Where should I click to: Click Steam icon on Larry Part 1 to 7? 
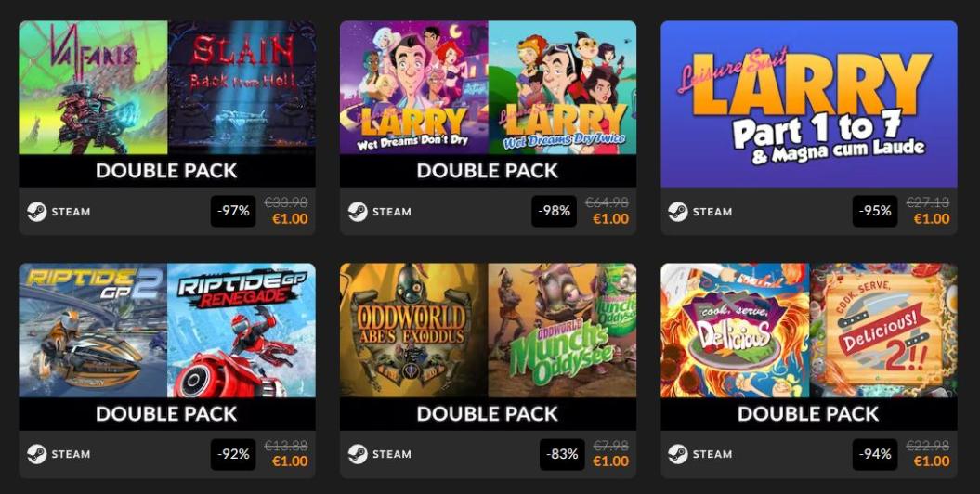click(x=678, y=212)
